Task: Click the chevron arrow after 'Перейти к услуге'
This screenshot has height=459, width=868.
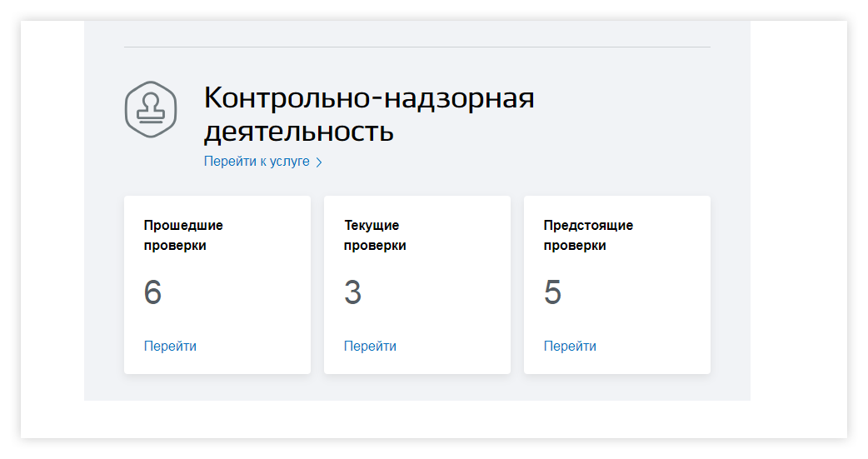Action: [319, 162]
